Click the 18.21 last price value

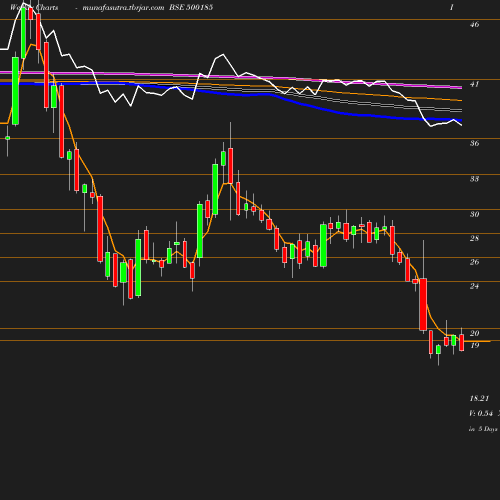(479, 398)
